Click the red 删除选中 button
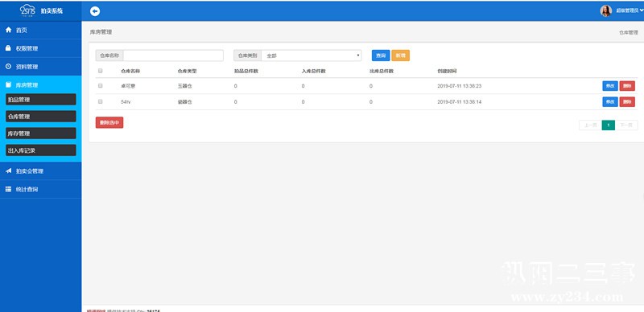The image size is (644, 312). pos(109,122)
